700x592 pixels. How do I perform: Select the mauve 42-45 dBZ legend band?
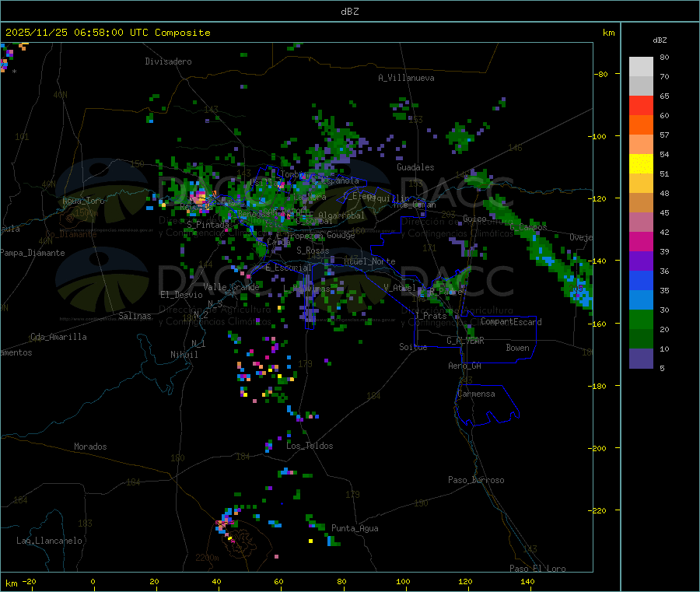click(x=641, y=222)
